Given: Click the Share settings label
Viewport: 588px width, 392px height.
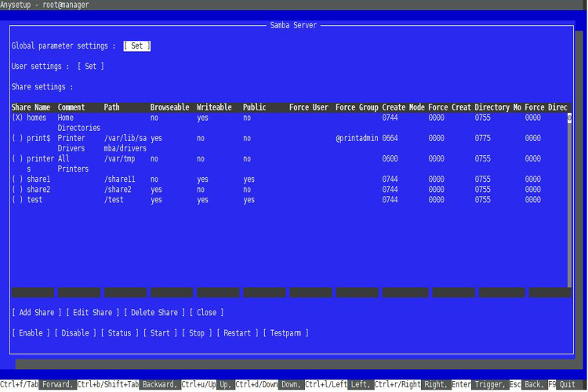Looking at the screenshot, I should coord(42,87).
